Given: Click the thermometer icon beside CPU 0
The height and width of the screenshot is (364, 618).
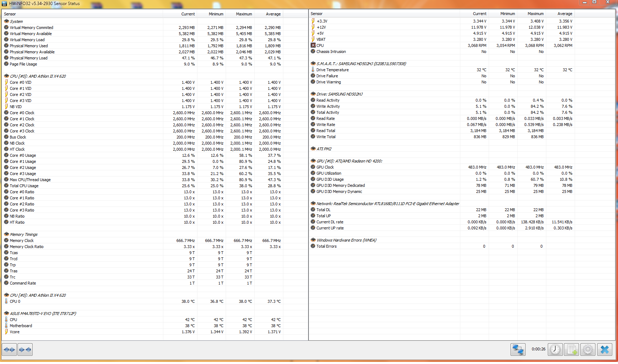Looking at the screenshot, I should coord(6,301).
